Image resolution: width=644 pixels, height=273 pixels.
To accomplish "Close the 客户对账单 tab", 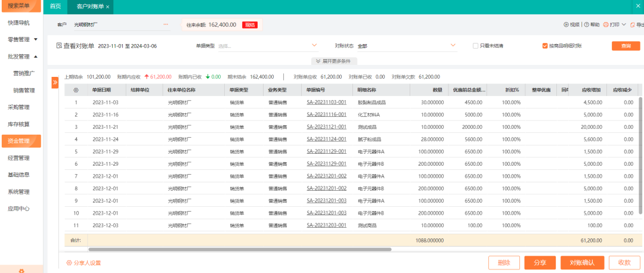I will (x=107, y=7).
